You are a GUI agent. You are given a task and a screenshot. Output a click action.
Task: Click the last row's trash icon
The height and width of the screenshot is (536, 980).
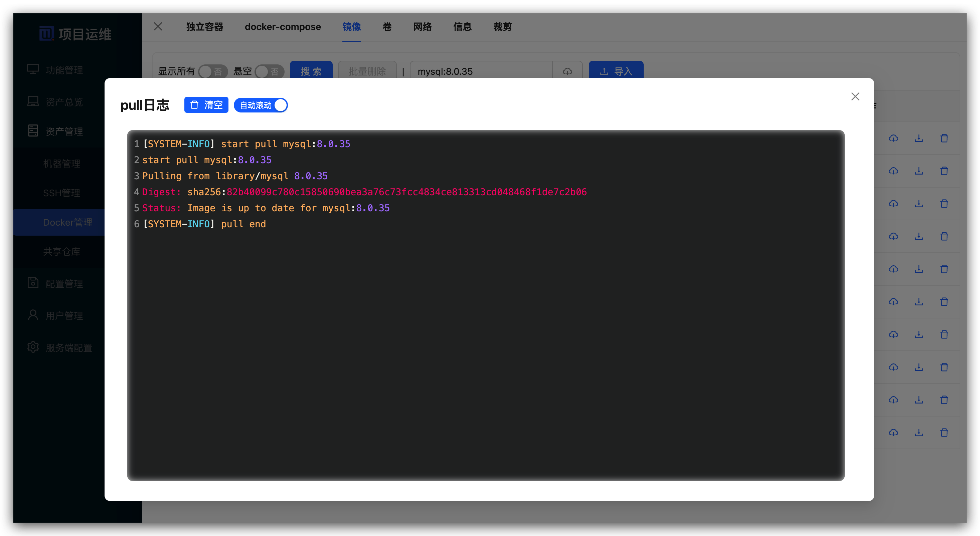click(944, 433)
